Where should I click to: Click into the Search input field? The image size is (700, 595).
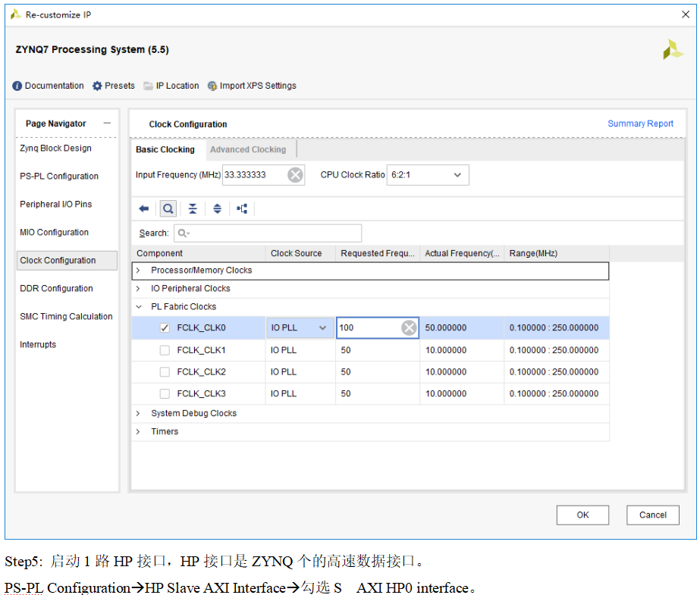tap(268, 233)
